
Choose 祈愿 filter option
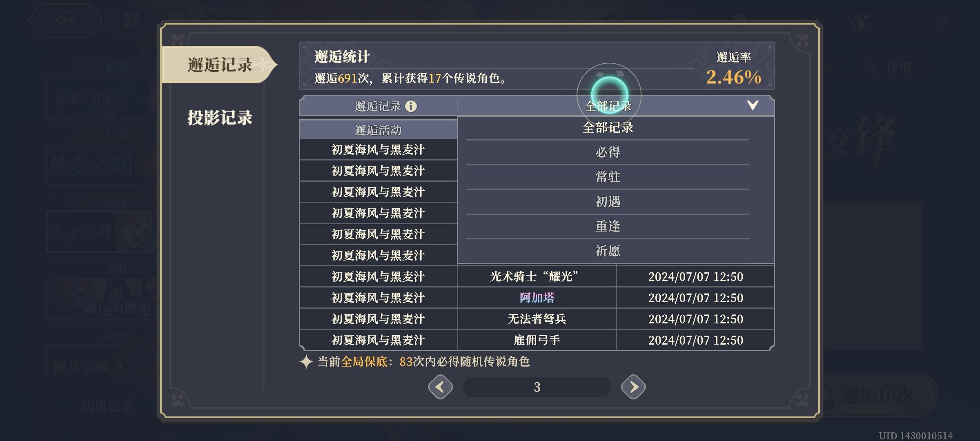tap(608, 251)
